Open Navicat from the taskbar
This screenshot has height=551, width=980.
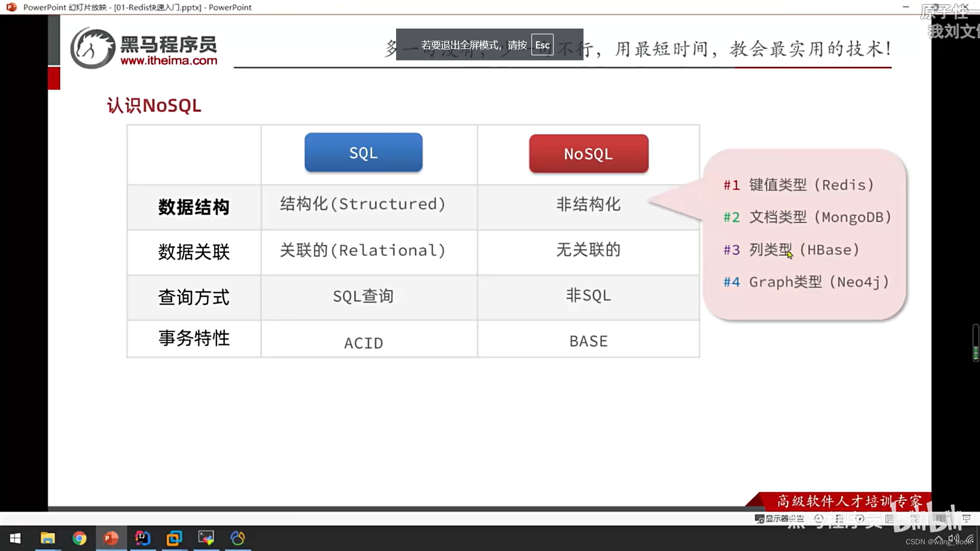point(237,538)
